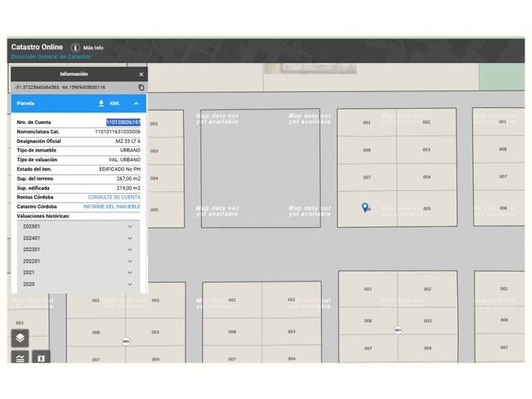
Task: Open the INFORME DEL INMUEBLE link
Action: click(111, 207)
